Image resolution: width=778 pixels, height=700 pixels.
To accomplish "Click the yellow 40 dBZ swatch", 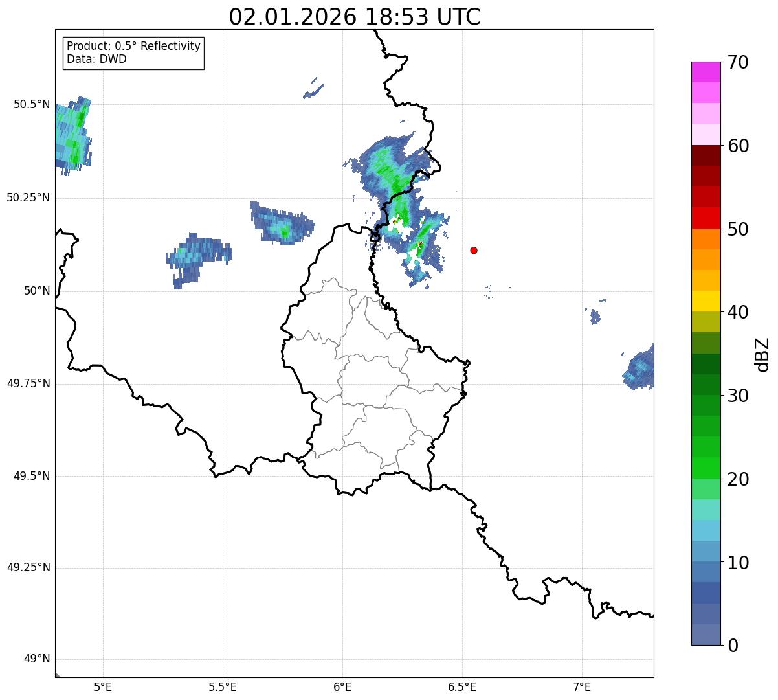I will tap(706, 302).
